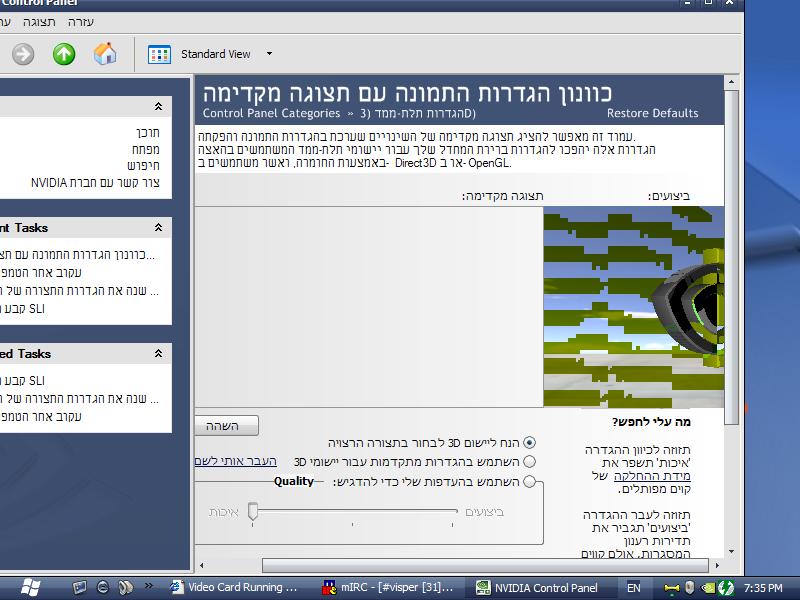
Task: Collapse the top sidebar panel with תוכן
Action: pyautogui.click(x=159, y=106)
